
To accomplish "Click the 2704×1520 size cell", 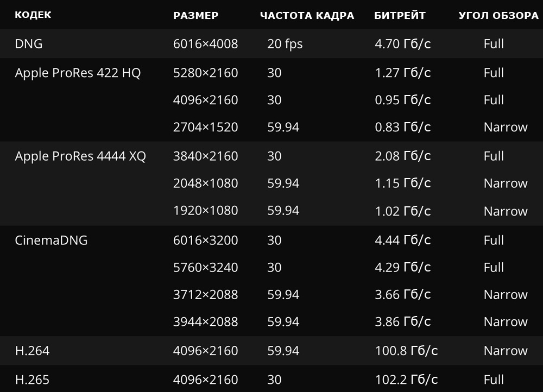I will (x=205, y=127).
